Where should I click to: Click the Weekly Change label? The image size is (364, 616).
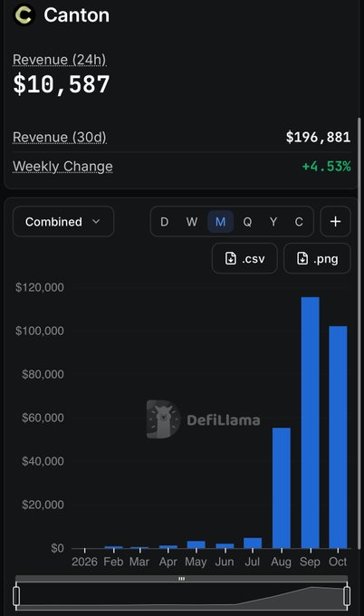[62, 167]
